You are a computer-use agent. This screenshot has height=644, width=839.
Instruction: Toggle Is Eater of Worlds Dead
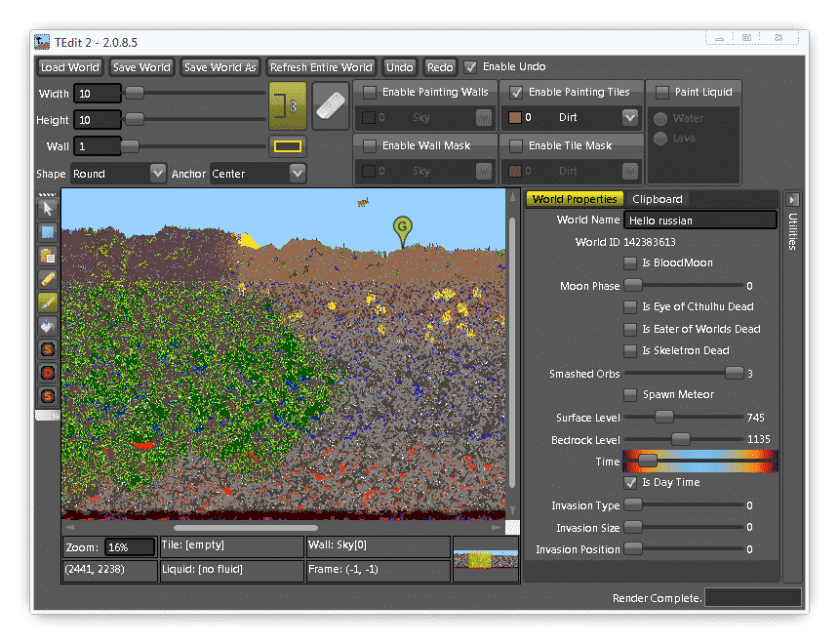pos(630,329)
